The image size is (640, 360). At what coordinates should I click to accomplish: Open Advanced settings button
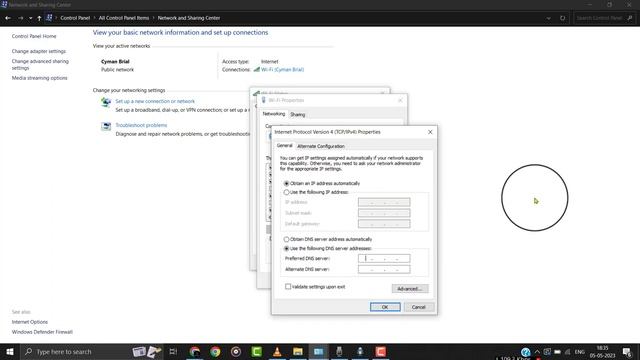[410, 289]
